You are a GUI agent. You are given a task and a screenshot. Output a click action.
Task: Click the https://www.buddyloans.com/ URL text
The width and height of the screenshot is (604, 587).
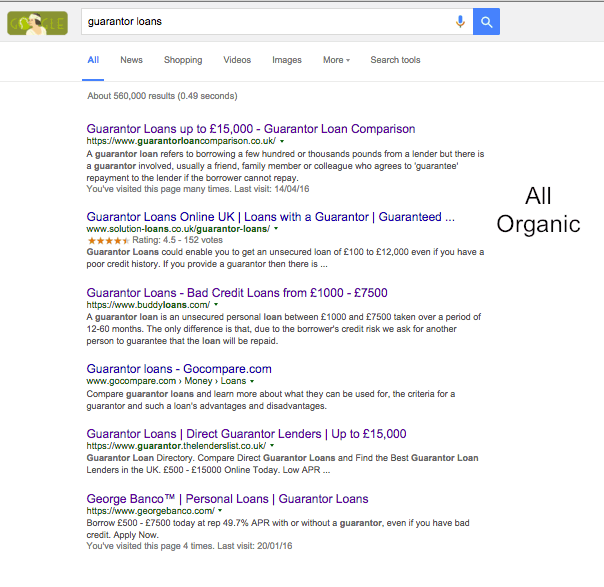(148, 305)
